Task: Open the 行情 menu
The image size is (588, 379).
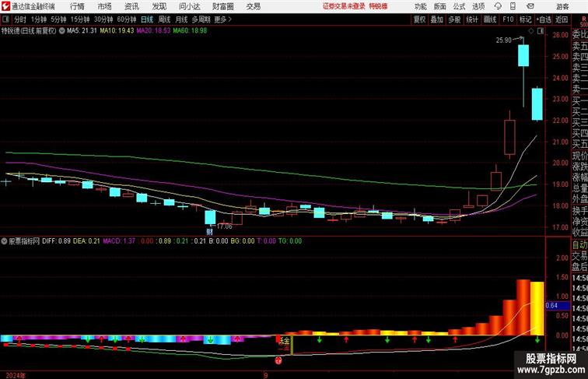Action: (77, 6)
